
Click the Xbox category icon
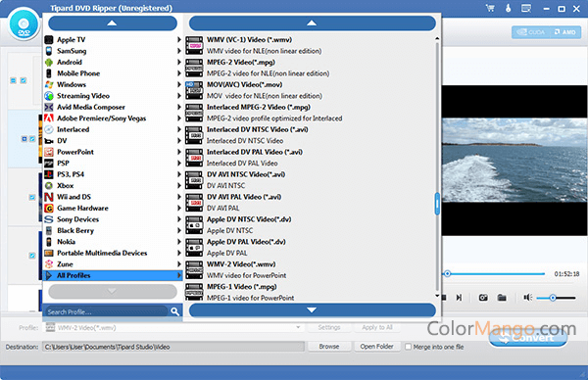pos(49,186)
